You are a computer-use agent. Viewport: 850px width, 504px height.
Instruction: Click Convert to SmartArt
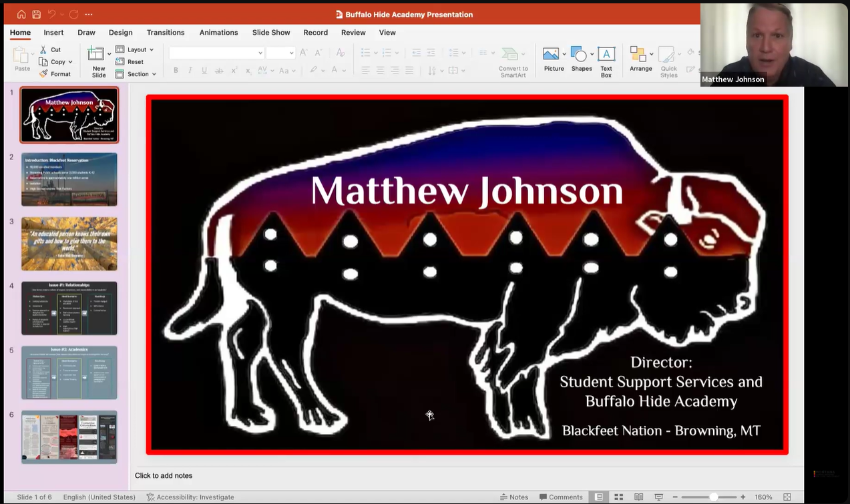(x=513, y=62)
